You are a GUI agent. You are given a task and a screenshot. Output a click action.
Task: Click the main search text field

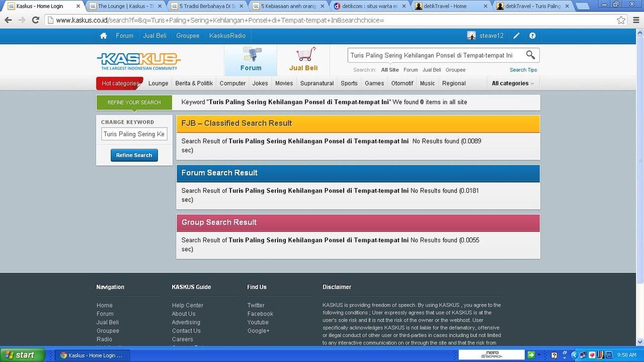[435, 55]
